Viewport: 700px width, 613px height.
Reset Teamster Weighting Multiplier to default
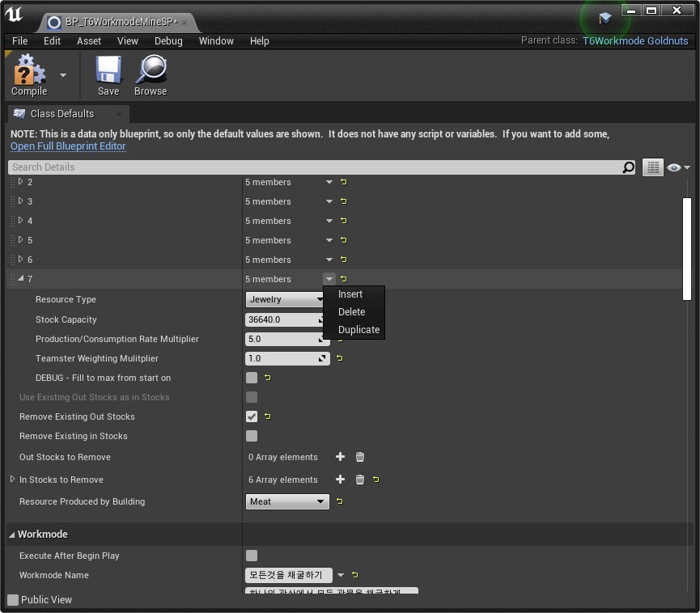pos(340,358)
